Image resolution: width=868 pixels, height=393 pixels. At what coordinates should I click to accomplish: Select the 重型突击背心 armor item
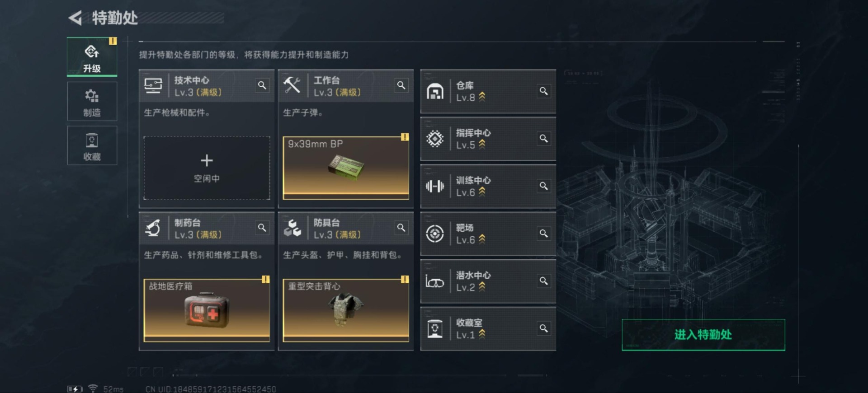coord(346,310)
